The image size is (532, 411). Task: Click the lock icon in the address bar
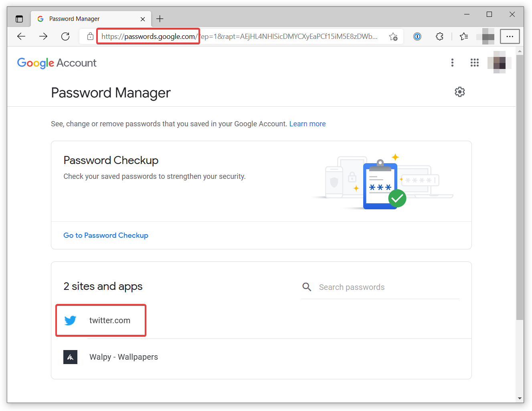90,36
